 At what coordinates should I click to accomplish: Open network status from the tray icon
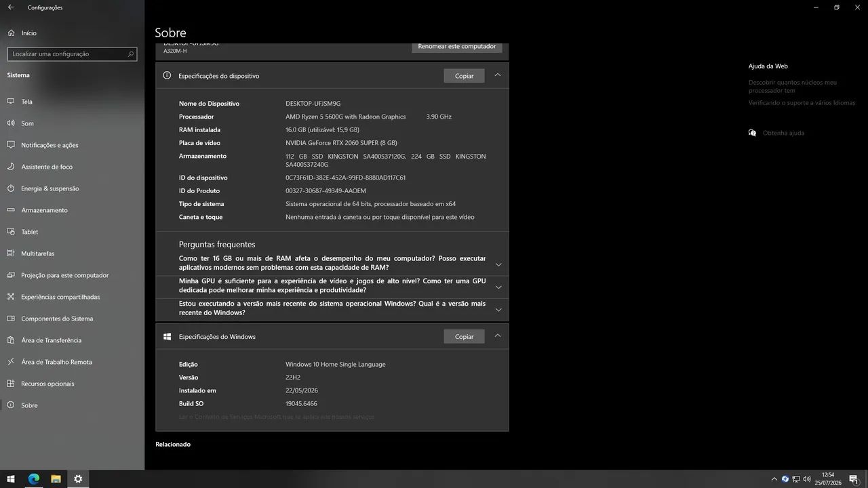(796, 479)
